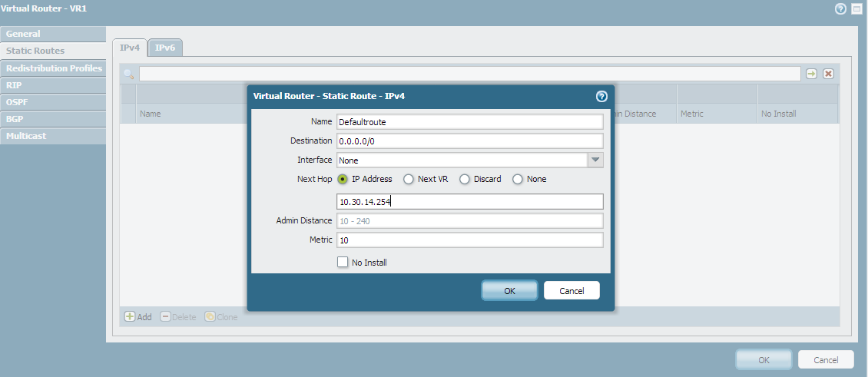The image size is (868, 377).
Task: Switch to the IPv4 tab
Action: click(x=130, y=48)
